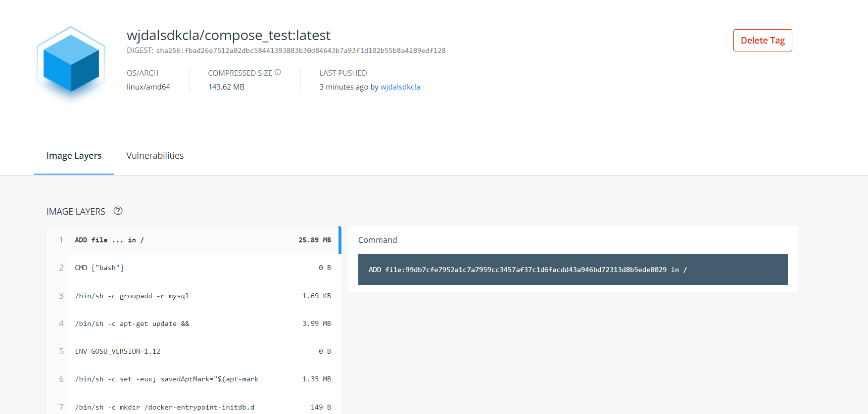Click the image title wjdalsdkcla/compose_test:latest
The height and width of the screenshot is (414, 868).
click(x=228, y=35)
